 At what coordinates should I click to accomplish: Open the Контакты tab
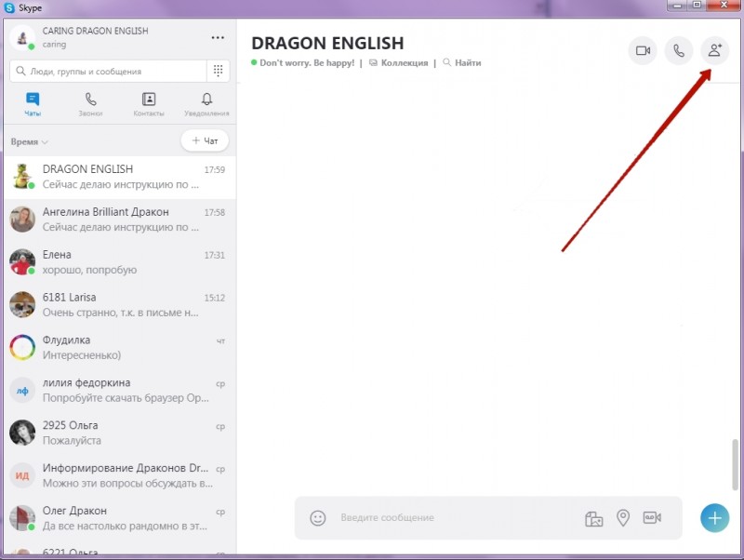tap(149, 104)
